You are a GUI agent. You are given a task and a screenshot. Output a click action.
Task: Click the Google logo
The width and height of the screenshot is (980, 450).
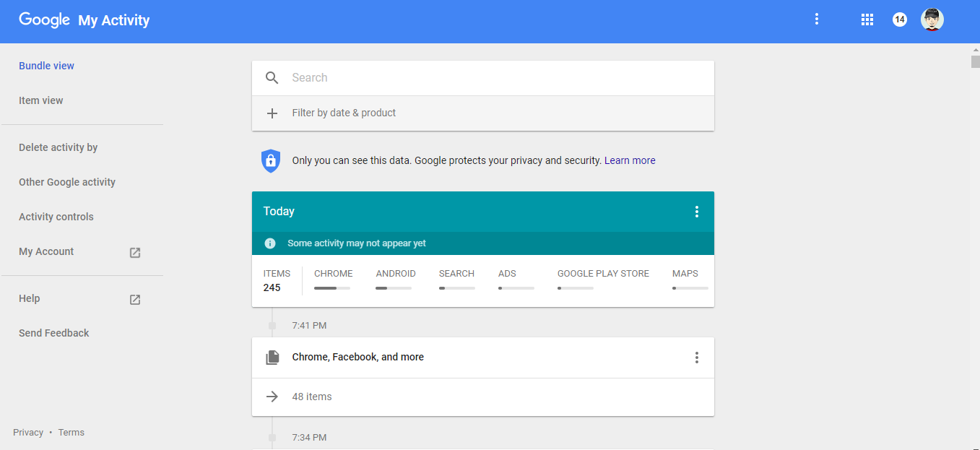click(44, 20)
